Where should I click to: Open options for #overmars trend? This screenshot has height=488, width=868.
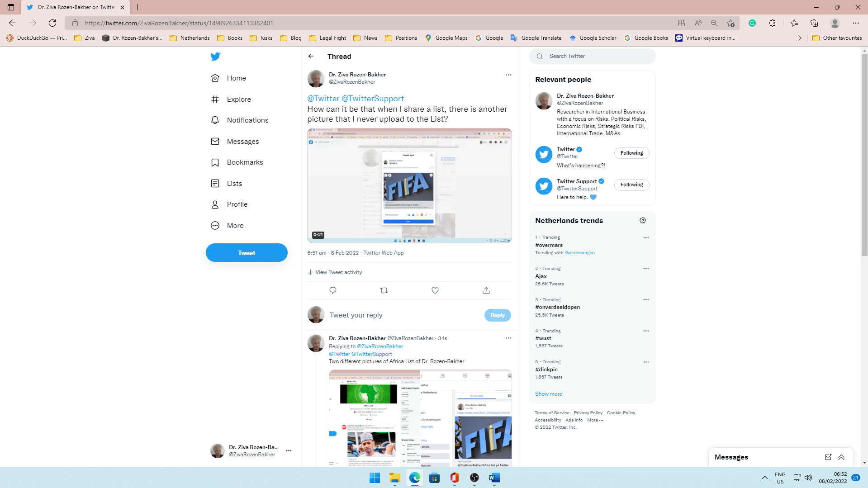646,238
